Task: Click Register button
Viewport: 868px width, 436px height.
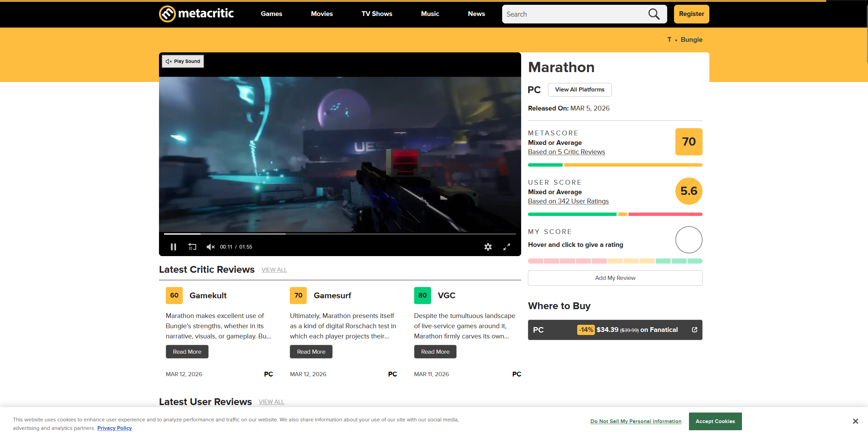Action: pos(691,14)
